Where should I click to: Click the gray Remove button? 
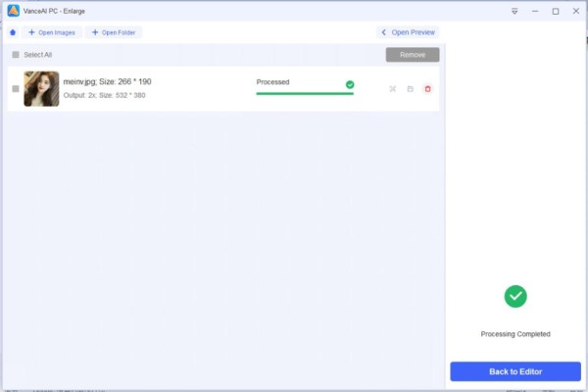pyautogui.click(x=413, y=55)
